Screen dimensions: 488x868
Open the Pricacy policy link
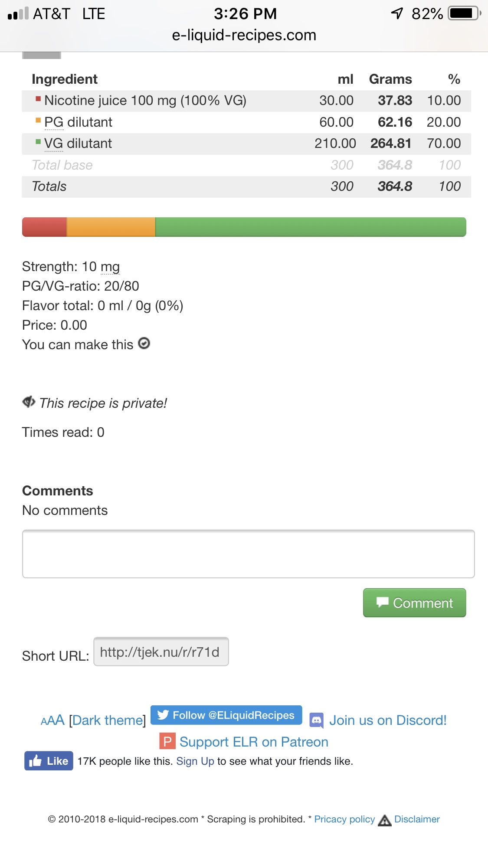coord(344,819)
